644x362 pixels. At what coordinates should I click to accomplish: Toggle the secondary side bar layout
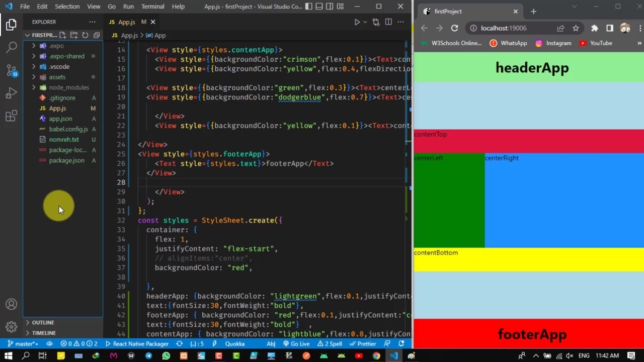point(330,7)
